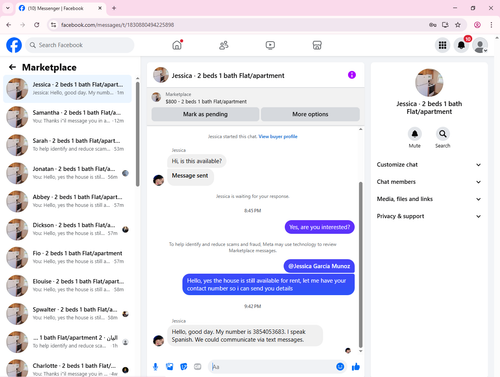The image size is (500, 377).
Task: Click the chat header listing avatar
Action: pos(161,75)
